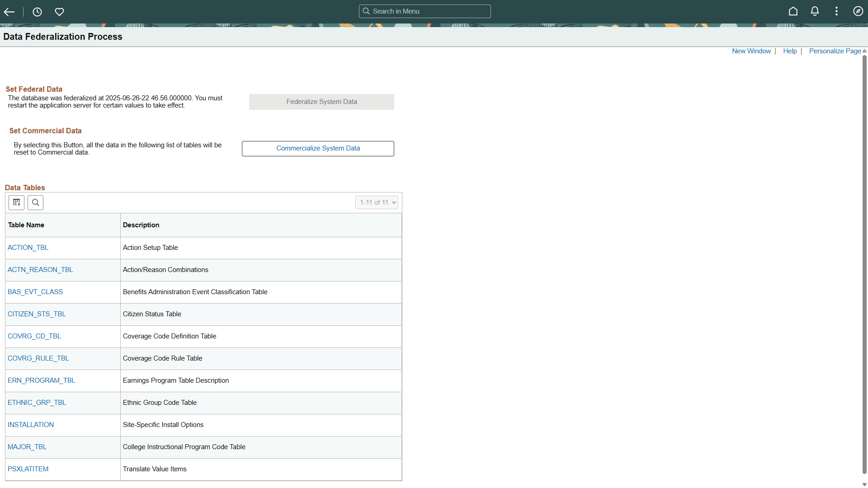Click Commercialize System Data button
This screenshot has width=868, height=488.
pos(318,148)
